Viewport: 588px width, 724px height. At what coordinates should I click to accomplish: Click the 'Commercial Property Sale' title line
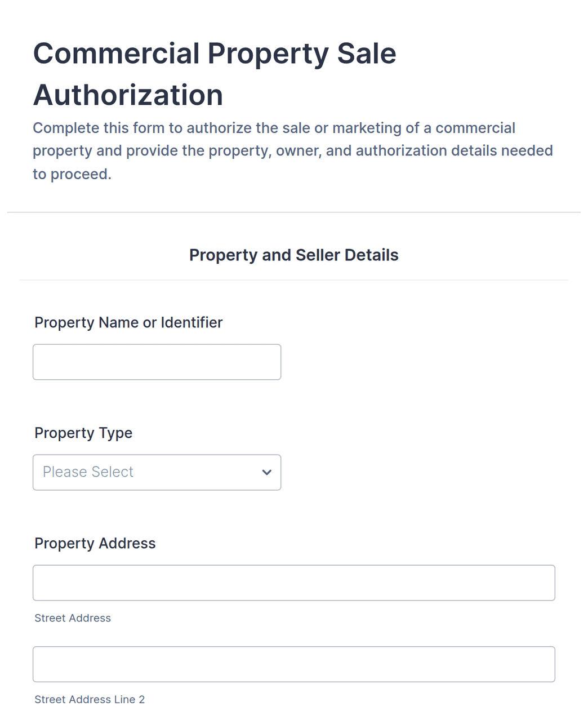point(215,54)
